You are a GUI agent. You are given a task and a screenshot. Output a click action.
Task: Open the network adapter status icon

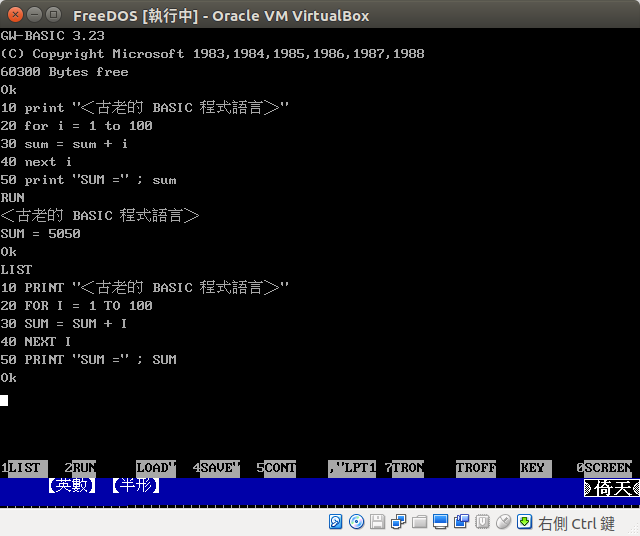pos(399,522)
